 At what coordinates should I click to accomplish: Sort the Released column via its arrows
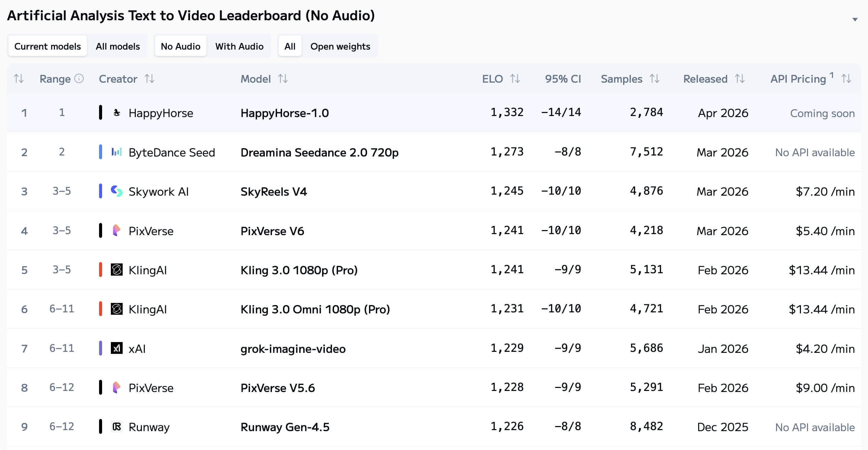(740, 79)
